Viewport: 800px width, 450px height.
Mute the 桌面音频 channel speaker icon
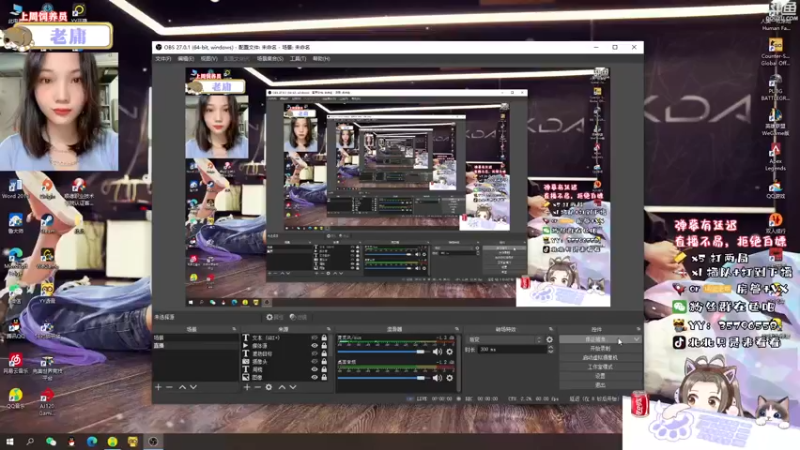click(437, 378)
